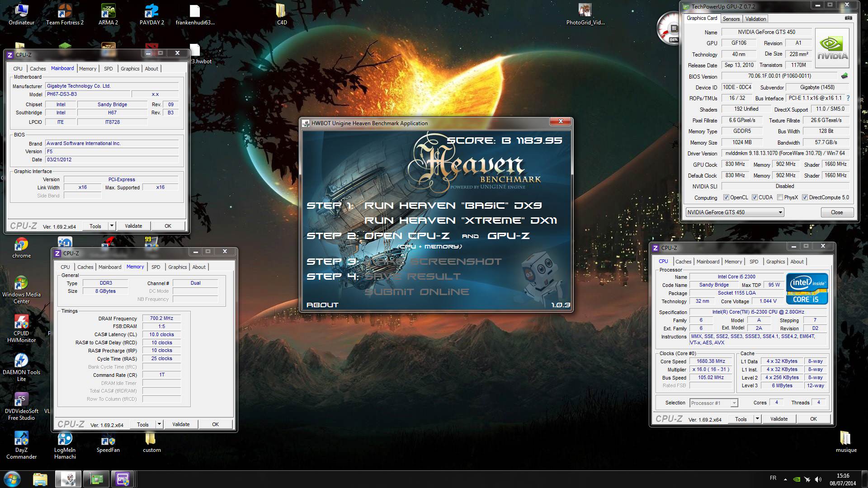The width and height of the screenshot is (868, 488).
Task: Open SPD tab in Memory CPU-Z window
Action: pyautogui.click(x=156, y=267)
